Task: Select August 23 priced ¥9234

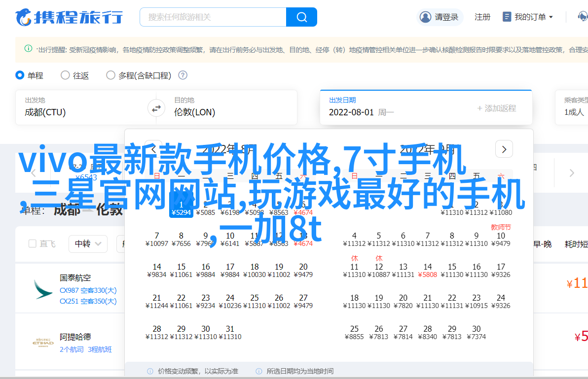Action: tap(206, 302)
